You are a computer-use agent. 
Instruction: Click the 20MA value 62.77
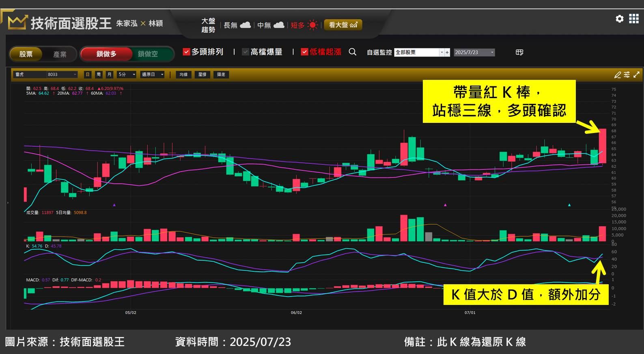click(77, 93)
